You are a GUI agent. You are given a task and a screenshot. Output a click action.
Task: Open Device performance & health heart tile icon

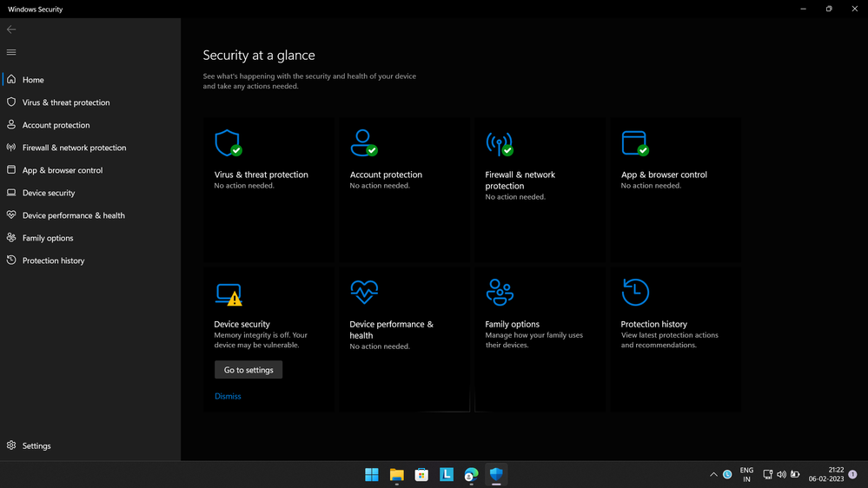pos(364,292)
